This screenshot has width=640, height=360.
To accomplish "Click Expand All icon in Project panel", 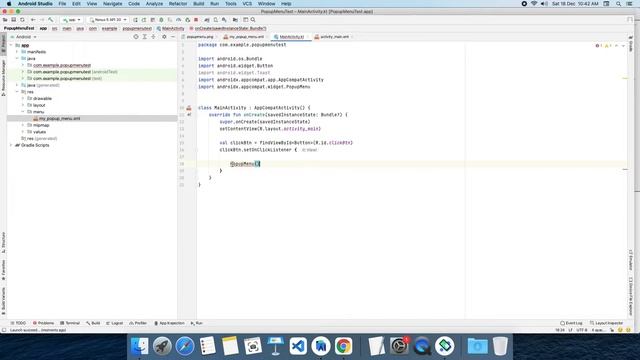I will click(144, 37).
